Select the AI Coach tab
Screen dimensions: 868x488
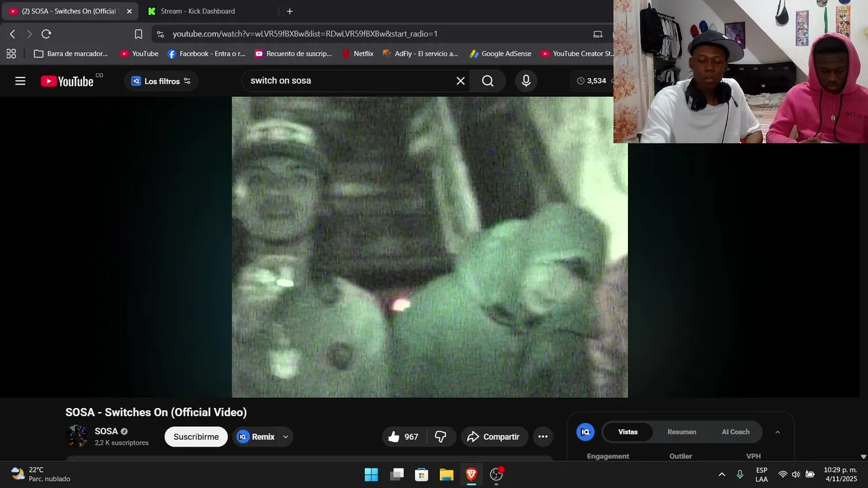736,432
